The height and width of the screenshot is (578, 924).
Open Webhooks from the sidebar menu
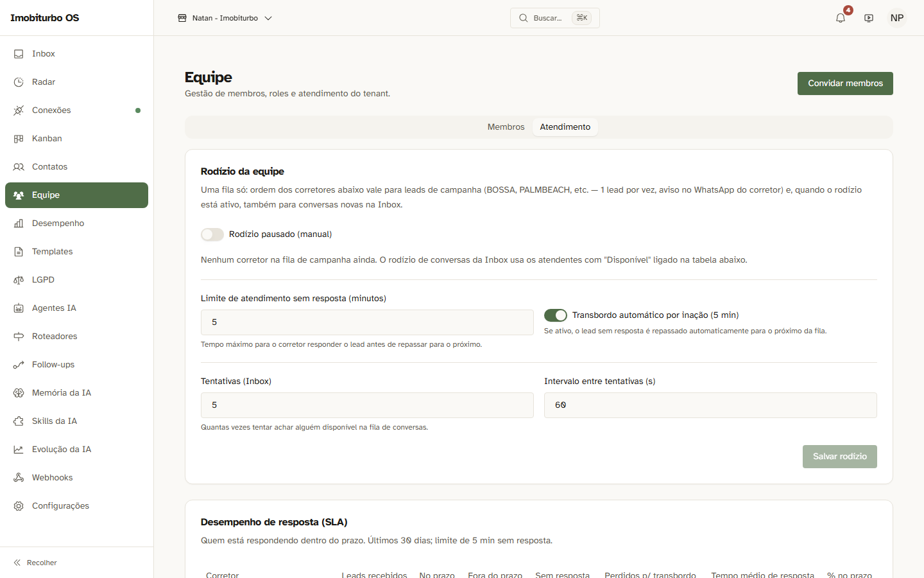76,478
